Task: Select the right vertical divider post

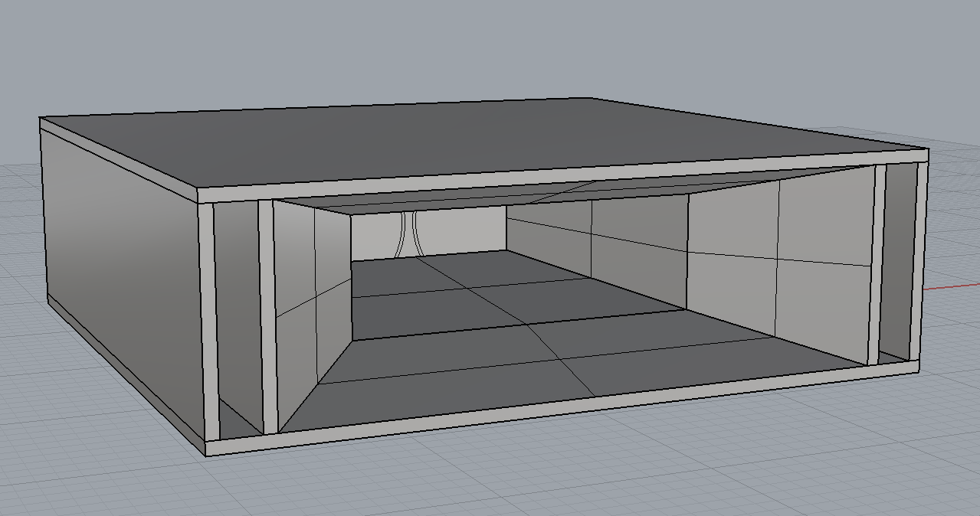Action: click(879, 264)
